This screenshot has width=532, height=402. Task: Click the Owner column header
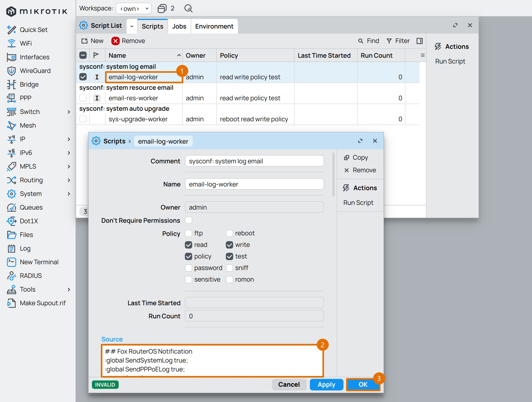point(200,55)
